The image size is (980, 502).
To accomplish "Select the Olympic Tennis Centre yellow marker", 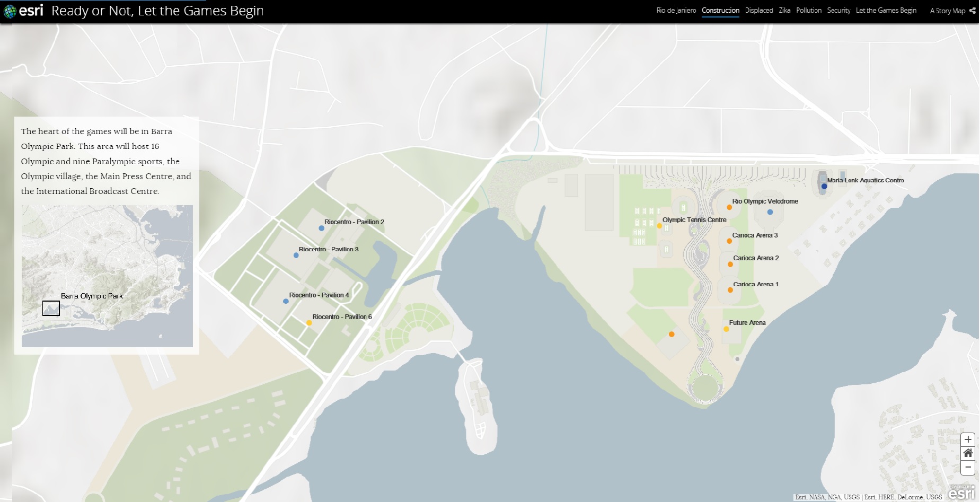I will click(659, 226).
